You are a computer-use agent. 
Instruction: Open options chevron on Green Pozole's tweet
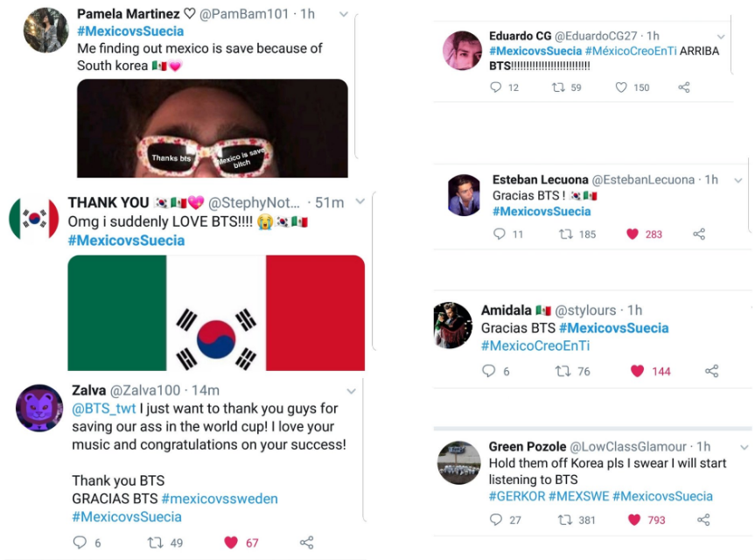(744, 447)
